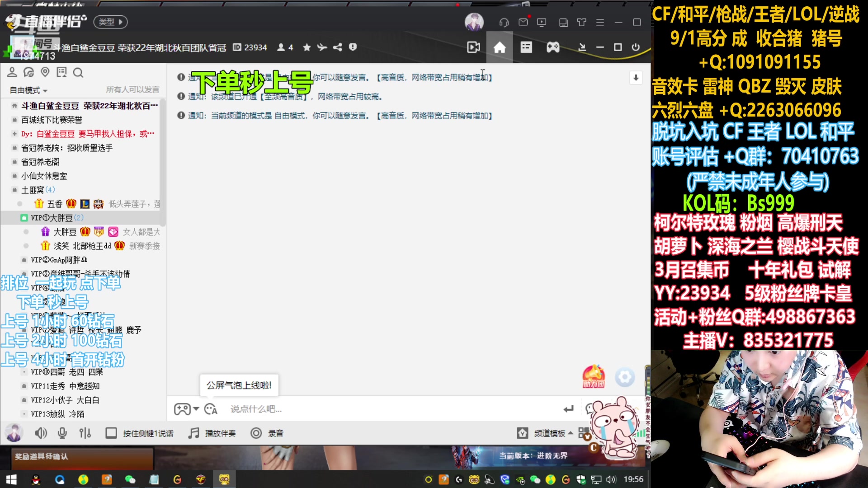
Task: Select the VIP12小伙子 大白白 sub-channel
Action: (65, 400)
